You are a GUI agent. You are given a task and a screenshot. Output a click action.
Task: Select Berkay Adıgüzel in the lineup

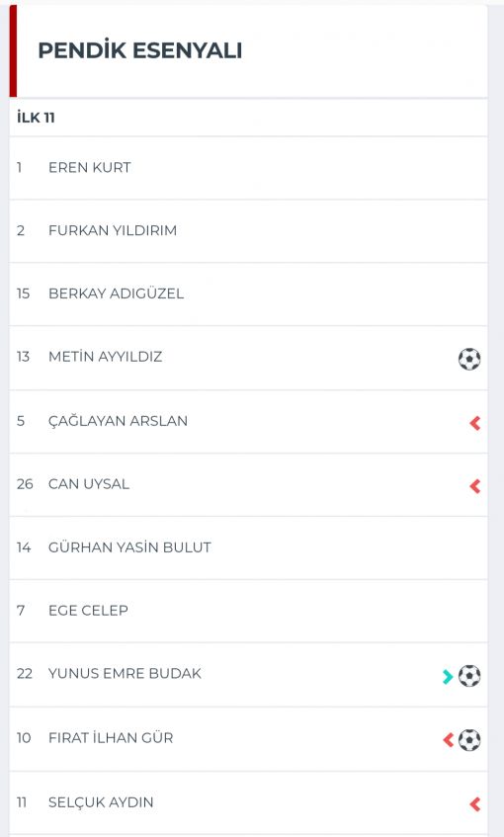[x=248, y=294]
